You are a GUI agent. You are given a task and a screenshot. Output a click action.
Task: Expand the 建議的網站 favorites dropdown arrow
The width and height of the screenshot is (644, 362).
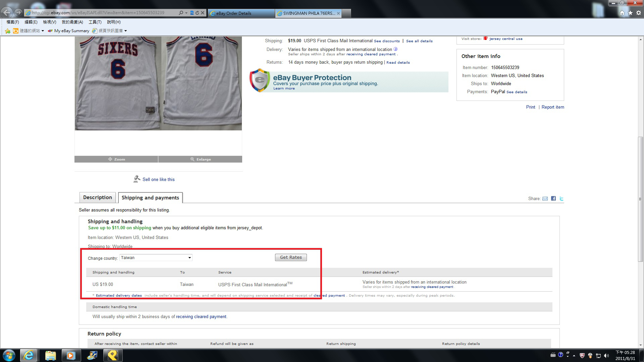point(43,31)
